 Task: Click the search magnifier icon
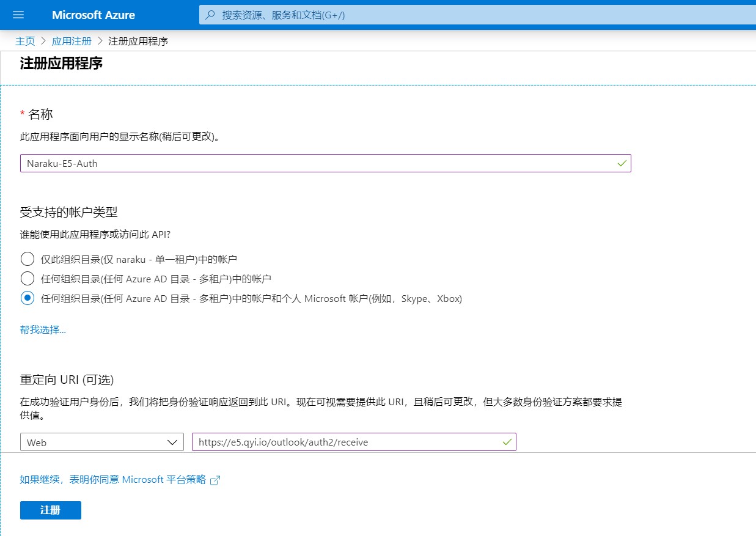point(210,15)
